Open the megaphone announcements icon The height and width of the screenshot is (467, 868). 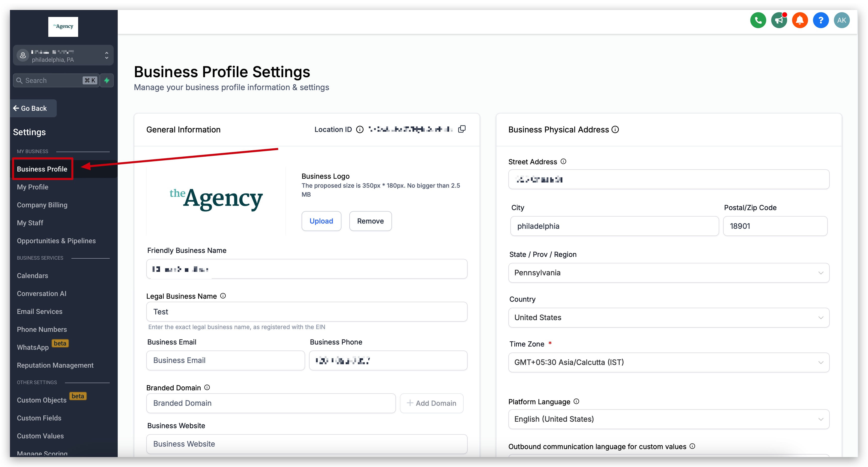[779, 20]
